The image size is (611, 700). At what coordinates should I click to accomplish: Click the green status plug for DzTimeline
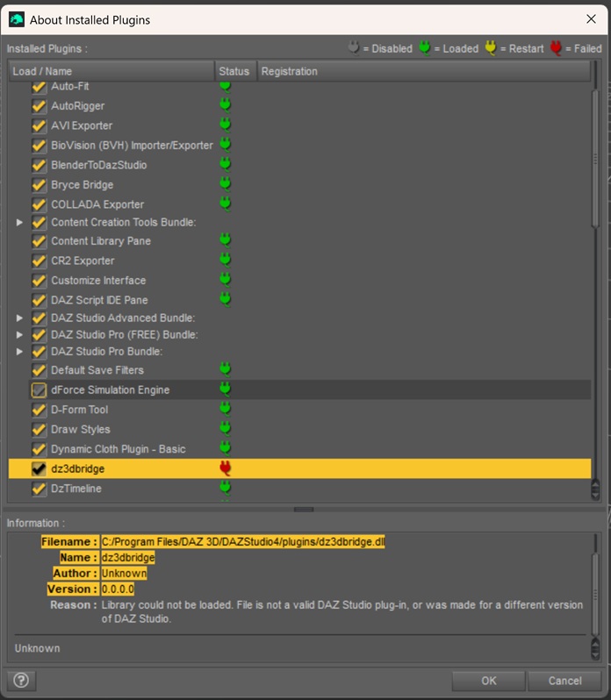225,488
